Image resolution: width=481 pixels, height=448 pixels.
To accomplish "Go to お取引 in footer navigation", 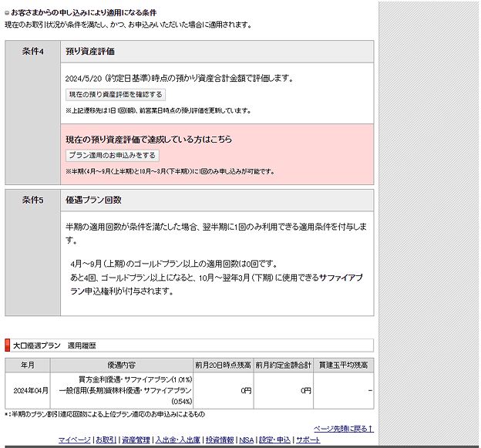I will [106, 440].
